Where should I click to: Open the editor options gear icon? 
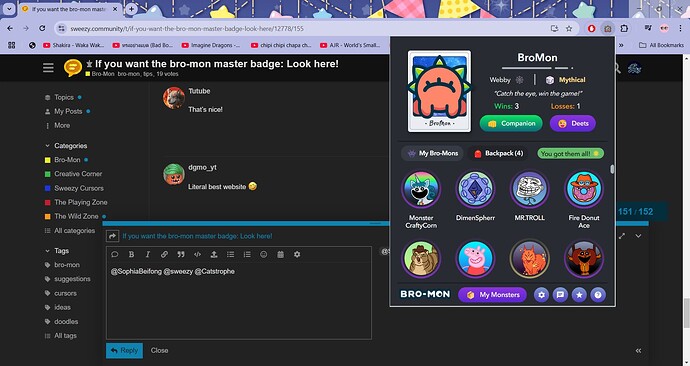click(x=297, y=254)
